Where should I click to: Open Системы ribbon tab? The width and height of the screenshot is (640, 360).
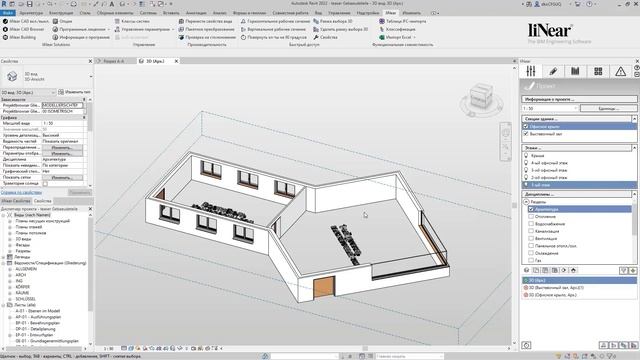148,13
